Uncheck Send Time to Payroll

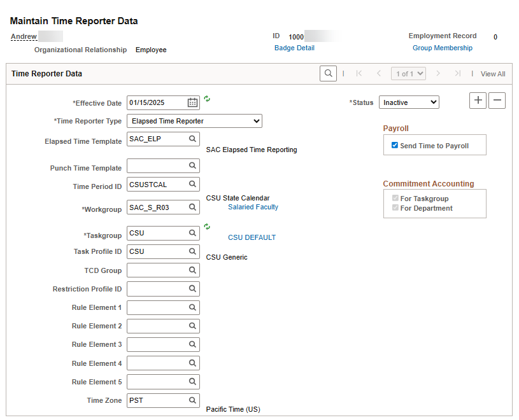tap(394, 146)
